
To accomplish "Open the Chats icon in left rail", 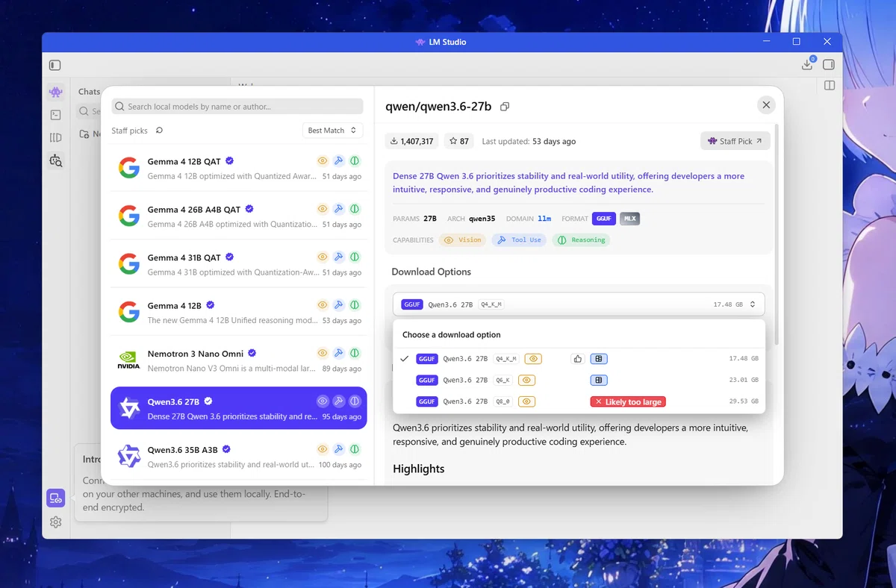I will (x=55, y=93).
